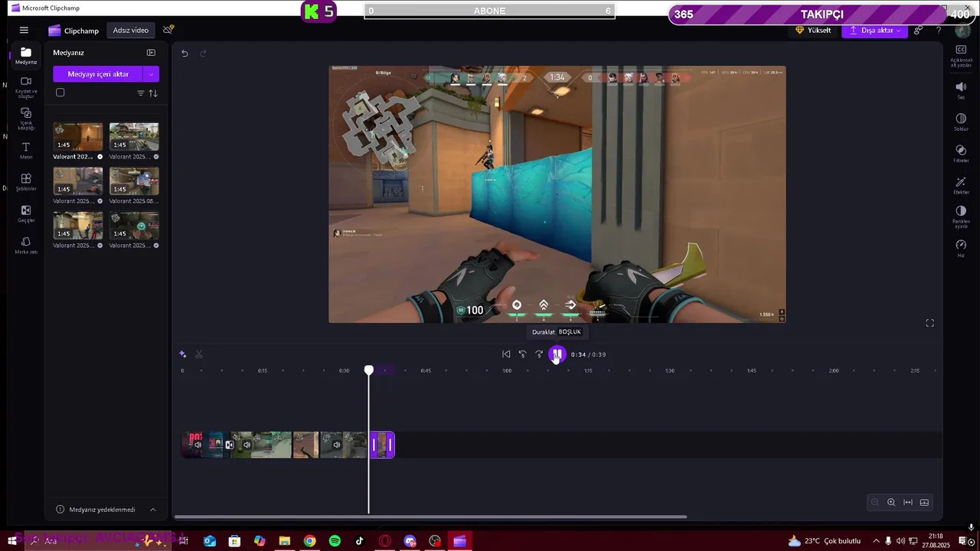Skip forward five seconds
Viewport: 980px width, 551px height.
(x=539, y=354)
